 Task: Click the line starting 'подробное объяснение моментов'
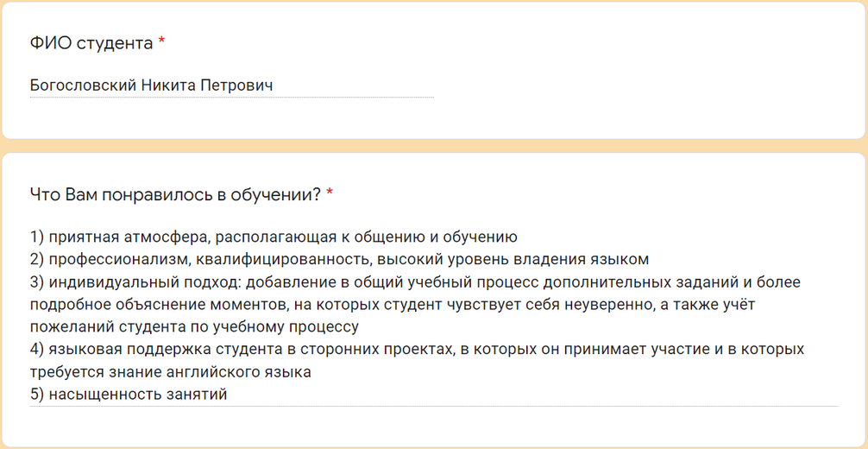point(393,304)
